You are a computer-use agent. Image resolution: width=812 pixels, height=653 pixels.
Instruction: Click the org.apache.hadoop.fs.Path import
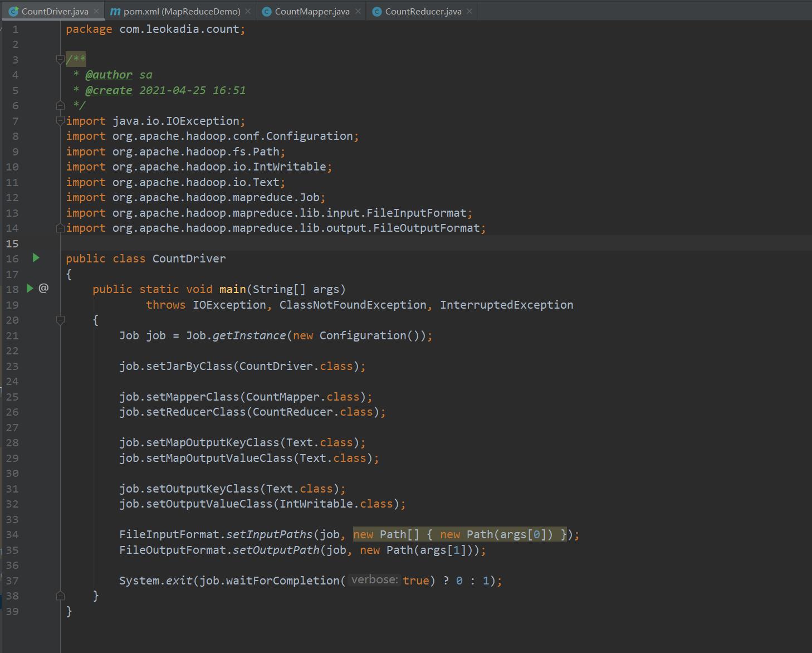click(x=196, y=152)
